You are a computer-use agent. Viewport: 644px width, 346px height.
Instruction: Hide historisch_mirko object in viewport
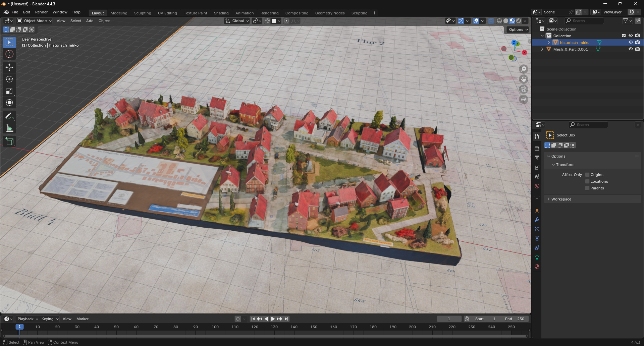[x=631, y=43]
